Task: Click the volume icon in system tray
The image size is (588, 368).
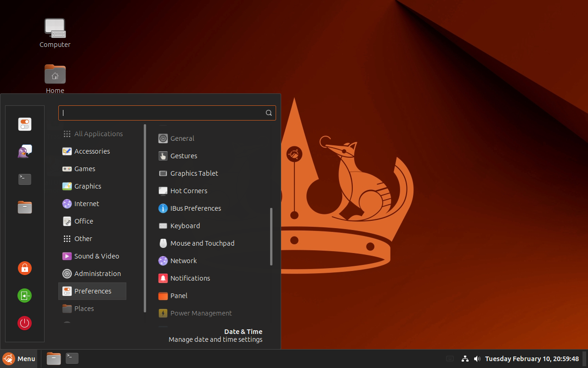Action: (477, 359)
